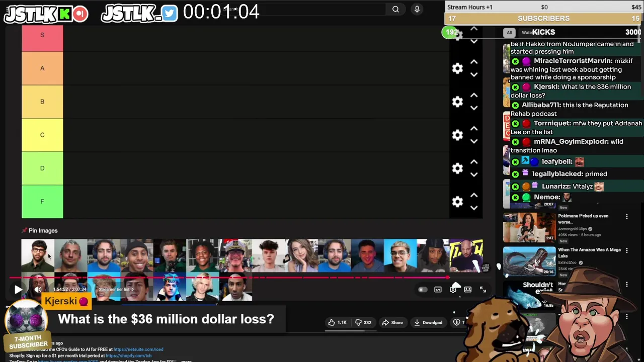
Task: Click the SUBSCRIBERS goal bar
Action: point(544,19)
